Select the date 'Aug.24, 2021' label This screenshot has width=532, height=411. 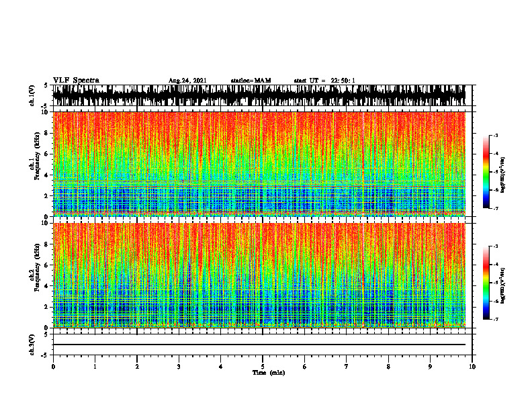click(x=187, y=81)
